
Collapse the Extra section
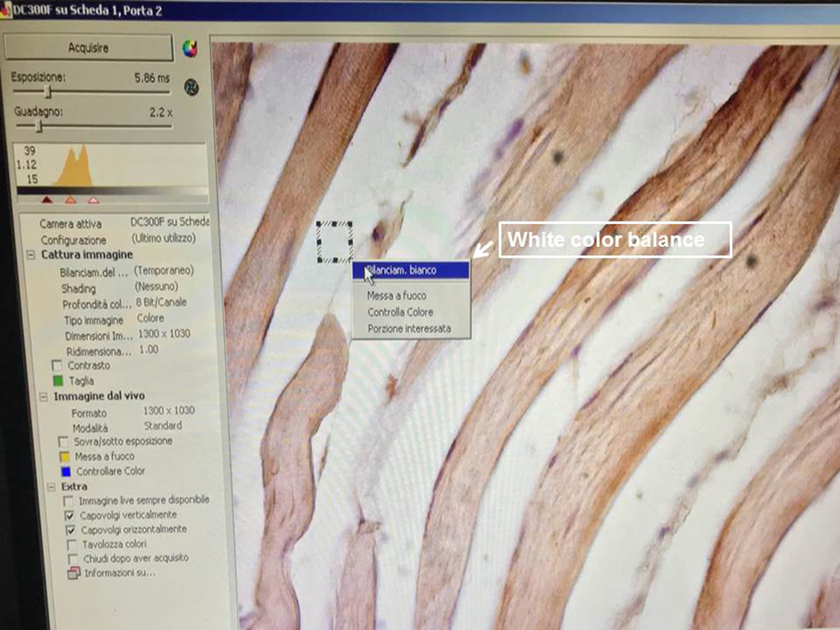point(51,487)
